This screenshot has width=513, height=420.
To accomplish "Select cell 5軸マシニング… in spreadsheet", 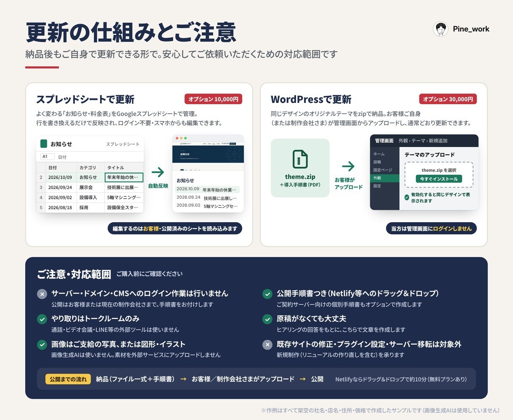I will click(x=124, y=197).
